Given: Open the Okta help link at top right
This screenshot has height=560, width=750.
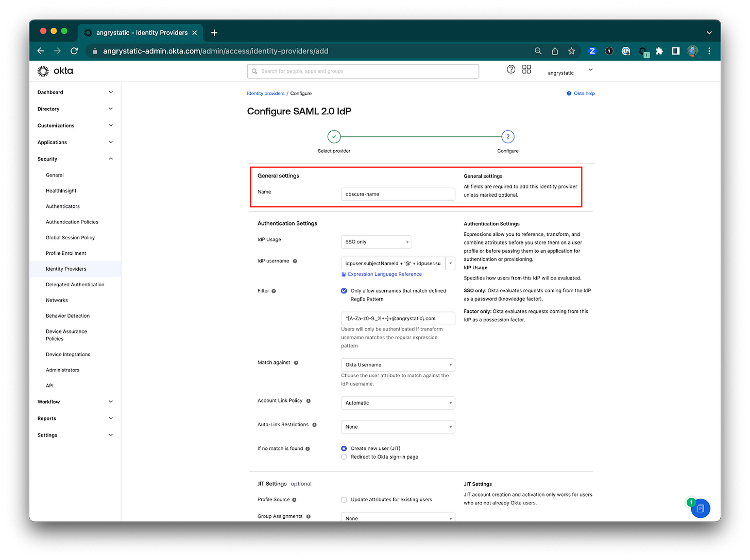Looking at the screenshot, I should (581, 93).
